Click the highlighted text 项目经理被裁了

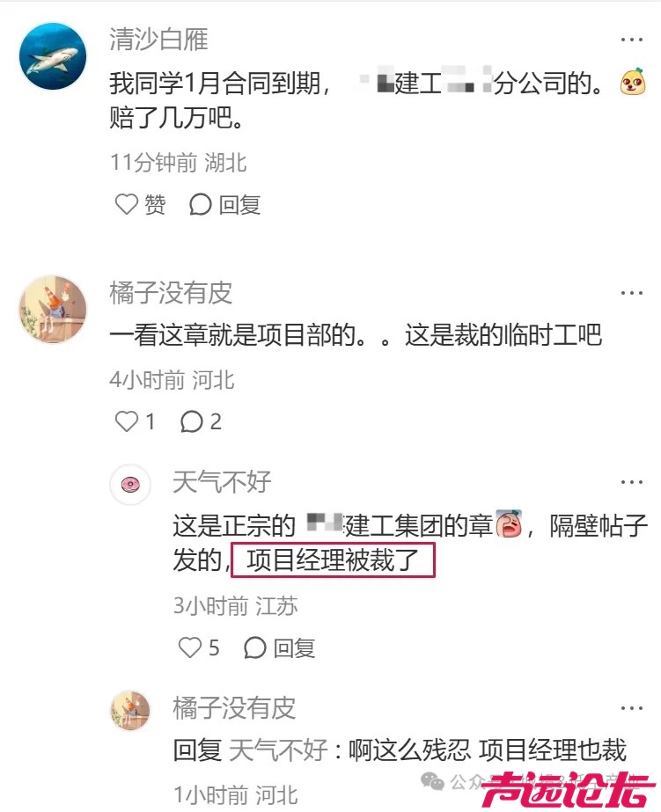333,560
